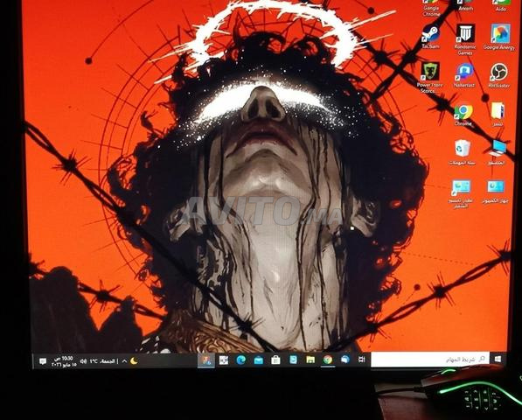The image size is (522, 420).
Task: Click the taskbar search box
Action: (430, 360)
